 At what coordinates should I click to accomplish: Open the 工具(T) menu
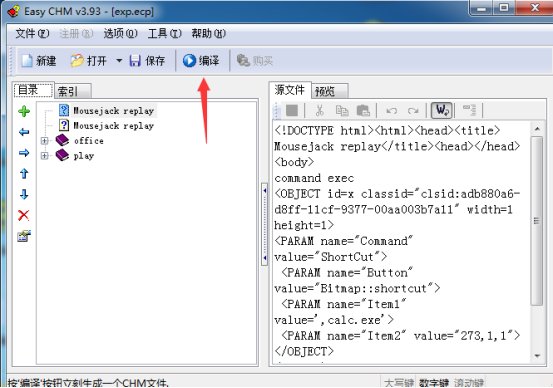point(164,34)
